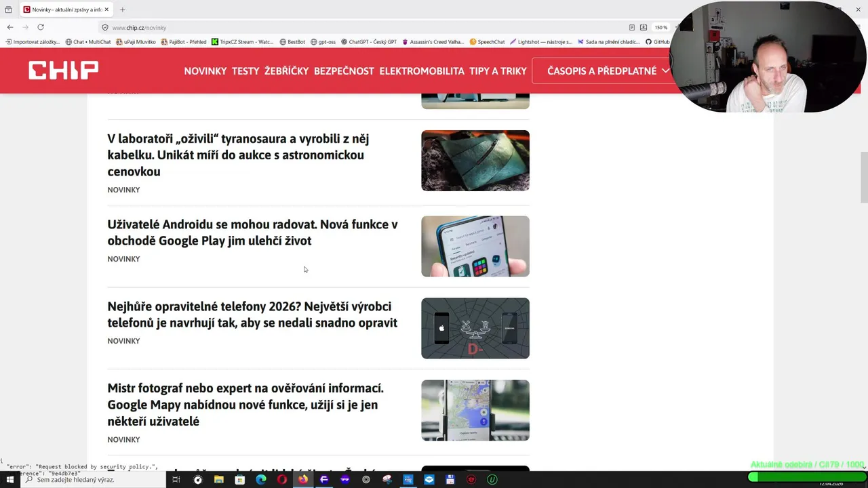
Task: Open TESTY menu item
Action: (x=245, y=70)
